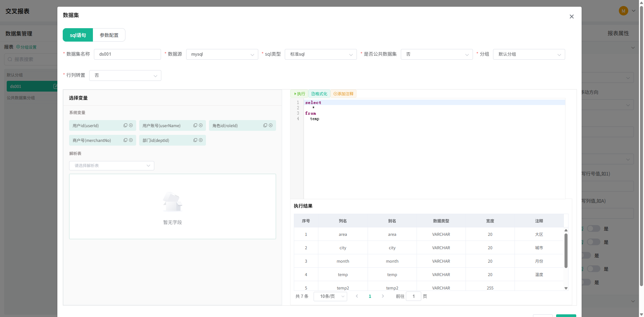
Task: Insert 部门id(deptId) variable via plus icon
Action: point(201,140)
